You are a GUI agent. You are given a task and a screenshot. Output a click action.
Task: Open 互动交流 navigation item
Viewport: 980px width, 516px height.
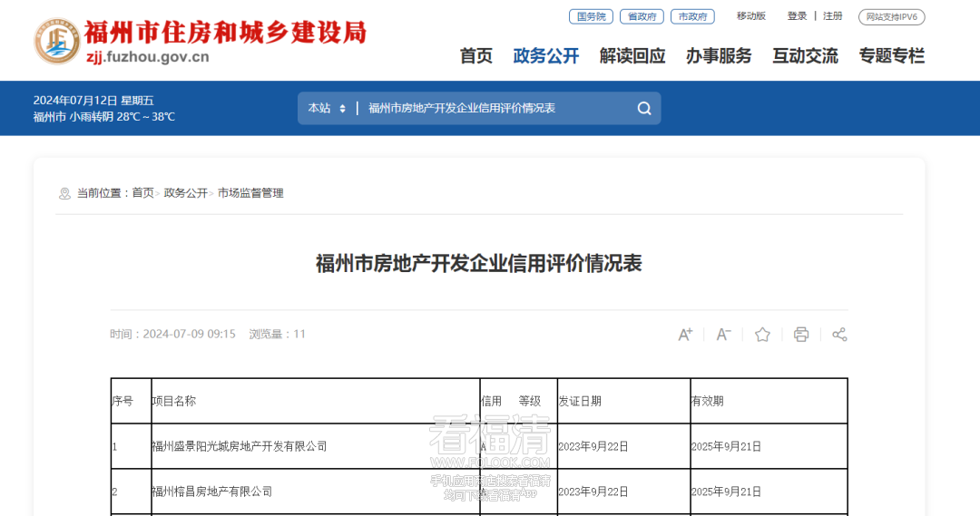tap(805, 56)
